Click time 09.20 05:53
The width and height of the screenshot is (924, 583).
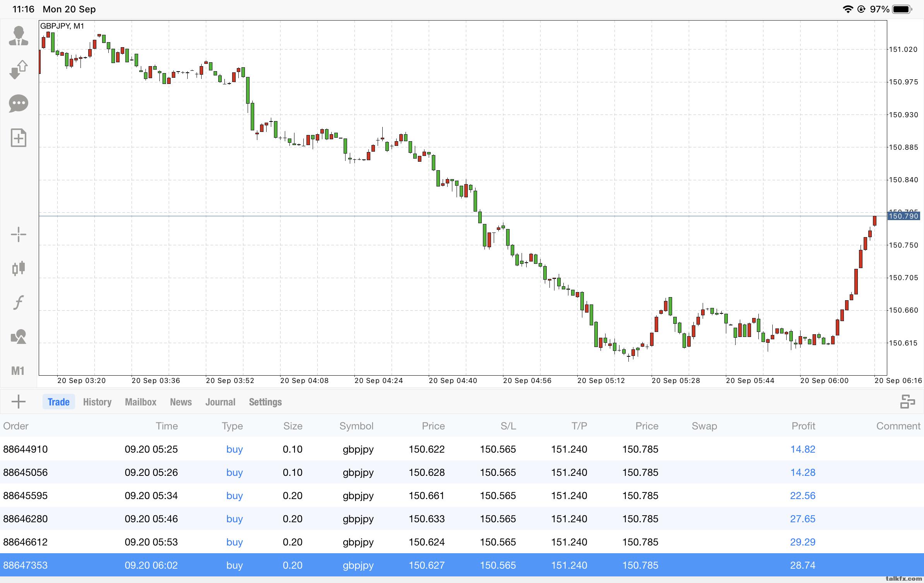151,542
